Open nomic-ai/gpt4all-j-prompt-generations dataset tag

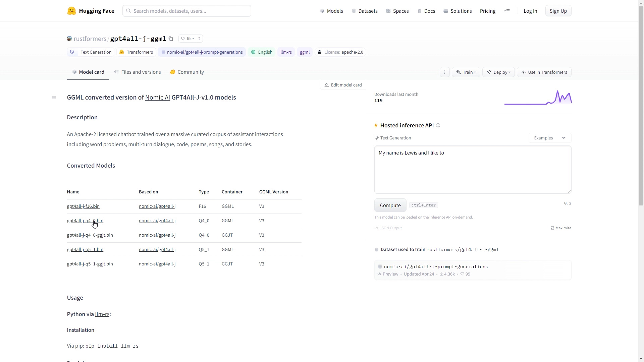[202, 52]
